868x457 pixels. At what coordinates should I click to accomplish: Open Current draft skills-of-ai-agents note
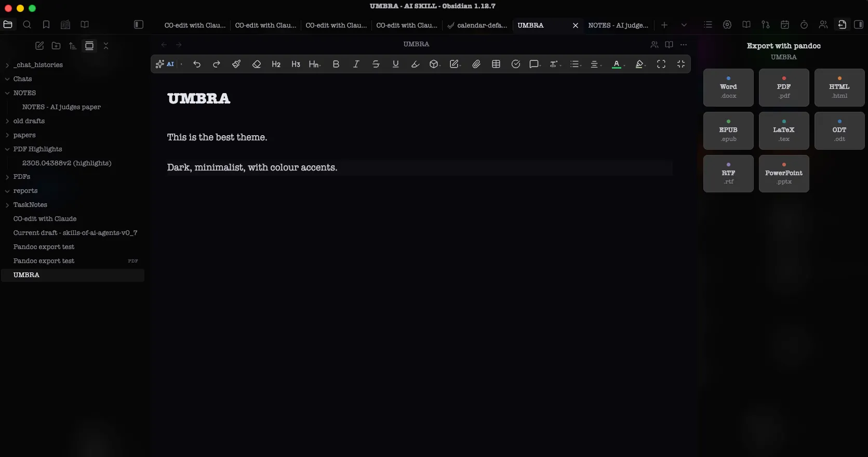75,233
